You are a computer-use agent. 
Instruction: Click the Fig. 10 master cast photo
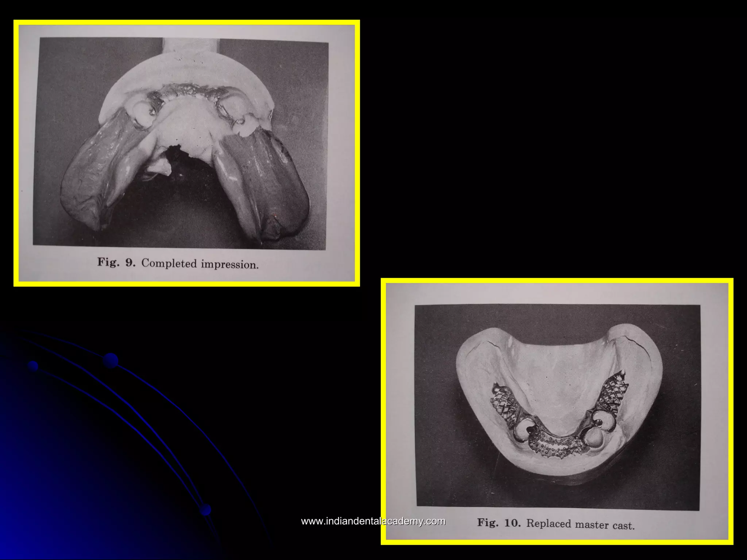tap(557, 407)
